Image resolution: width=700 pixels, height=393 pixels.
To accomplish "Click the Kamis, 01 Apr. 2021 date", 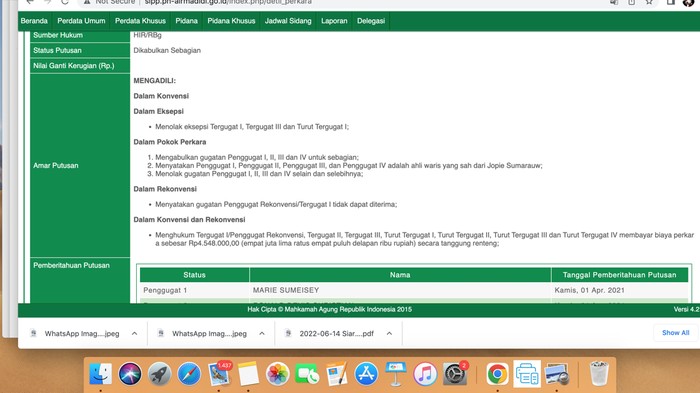I will coord(589,290).
